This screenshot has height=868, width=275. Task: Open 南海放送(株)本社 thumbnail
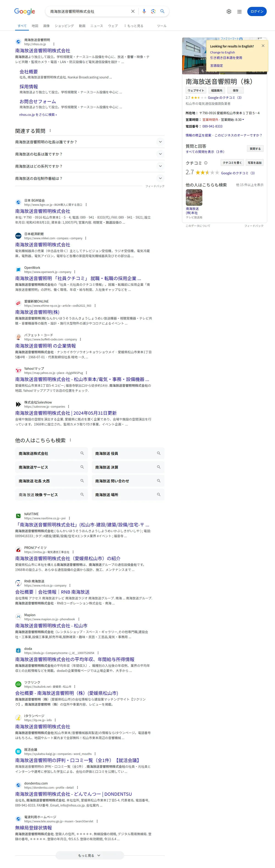pos(194,198)
